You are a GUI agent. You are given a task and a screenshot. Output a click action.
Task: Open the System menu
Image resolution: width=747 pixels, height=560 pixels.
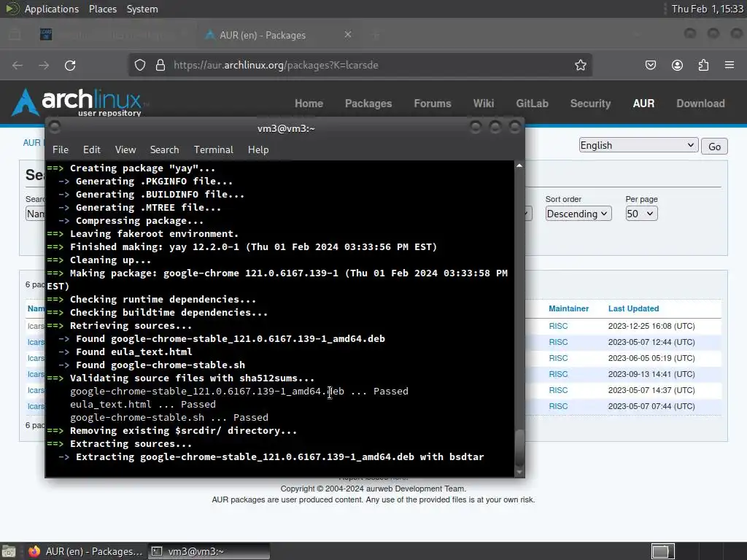(x=142, y=9)
